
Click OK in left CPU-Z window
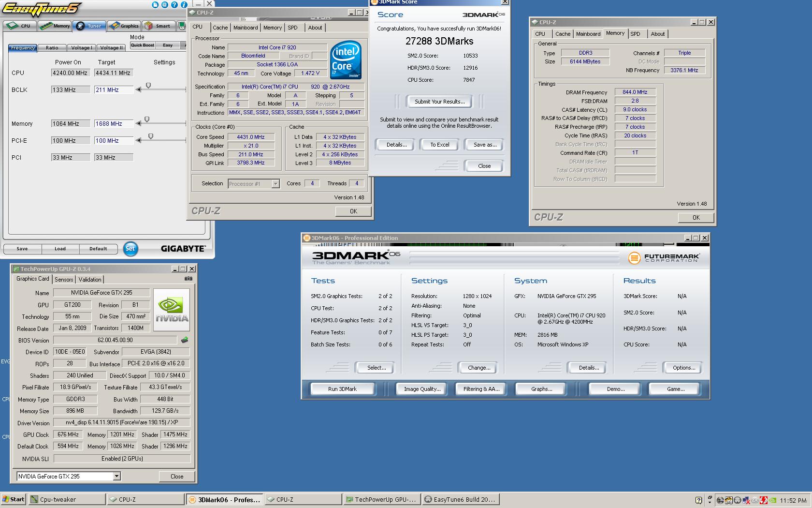click(x=353, y=211)
